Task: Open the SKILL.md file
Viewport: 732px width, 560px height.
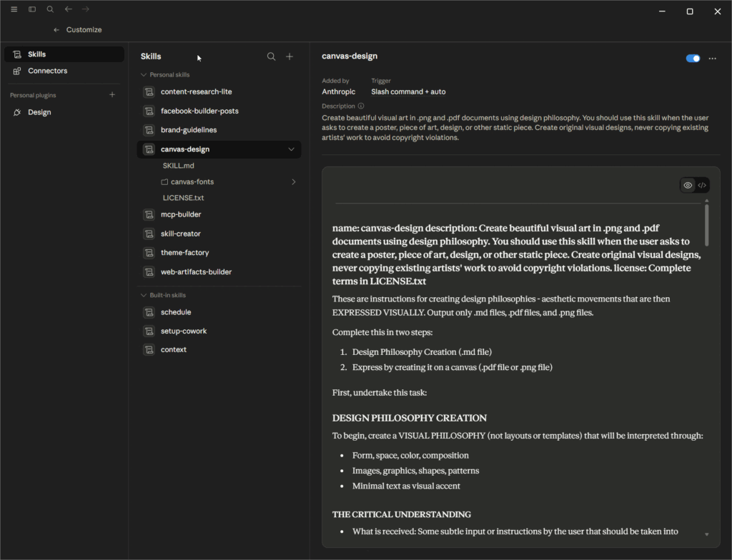Action: coord(178,166)
